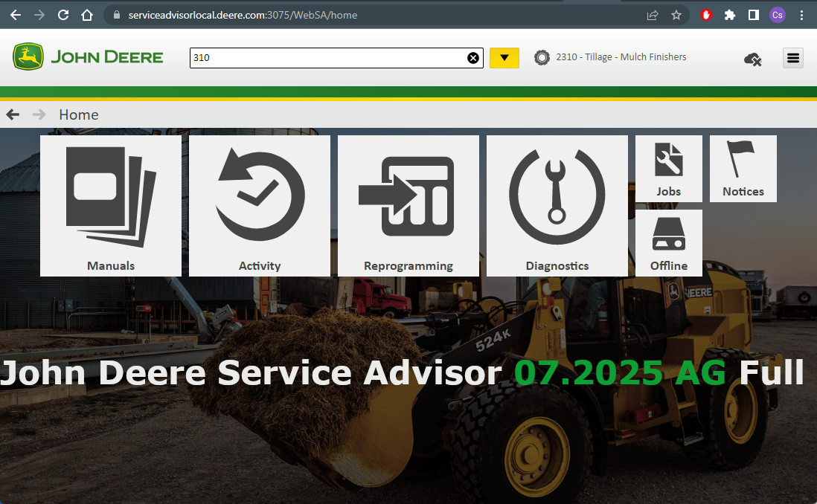Open the Reprogramming tool

tap(408, 205)
